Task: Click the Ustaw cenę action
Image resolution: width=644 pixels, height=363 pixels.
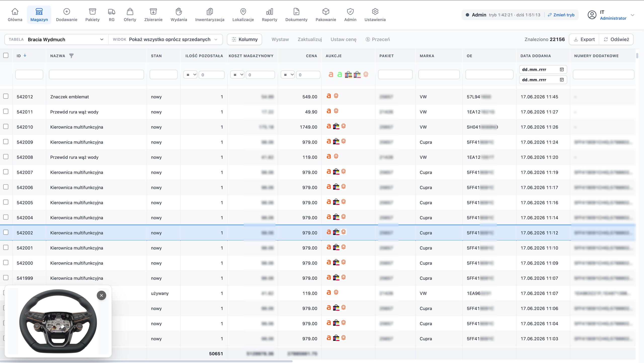Action: click(x=343, y=40)
